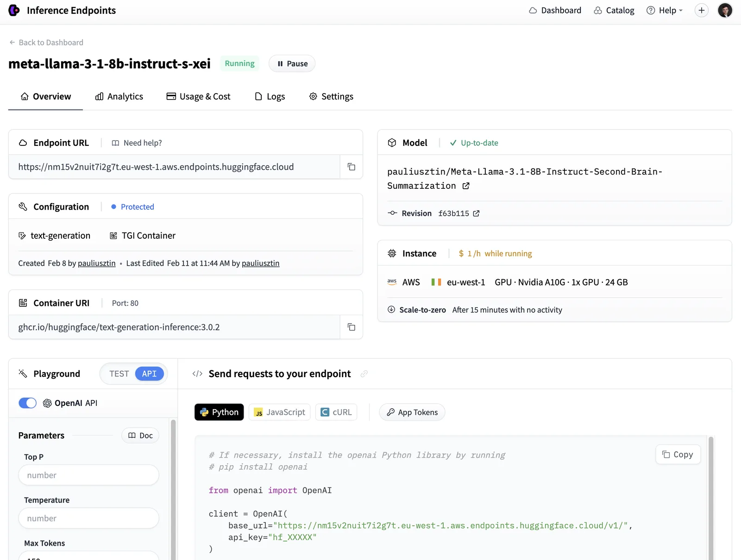
Task: Open the Settings tab
Action: pos(331,96)
